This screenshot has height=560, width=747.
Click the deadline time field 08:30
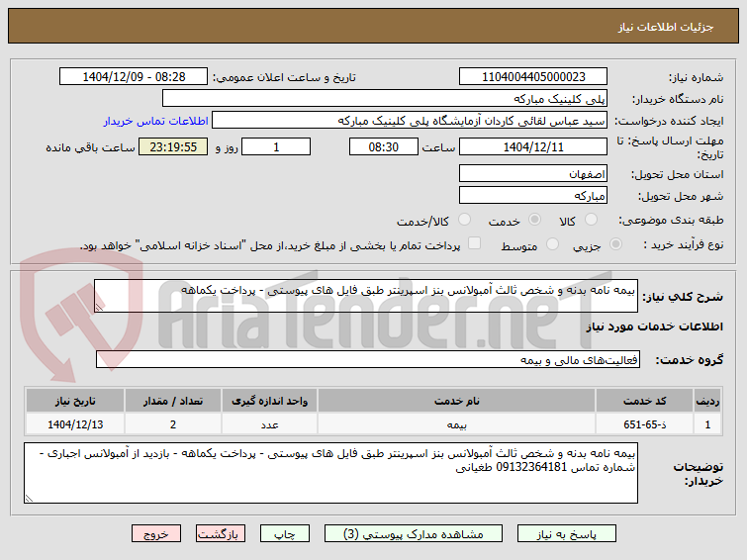click(384, 146)
